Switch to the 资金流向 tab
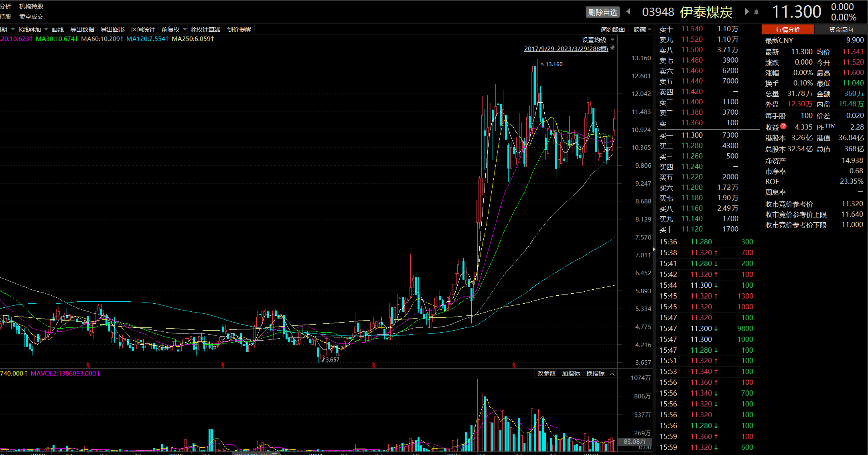Image resolution: width=868 pixels, height=455 pixels. pyautogui.click(x=841, y=29)
